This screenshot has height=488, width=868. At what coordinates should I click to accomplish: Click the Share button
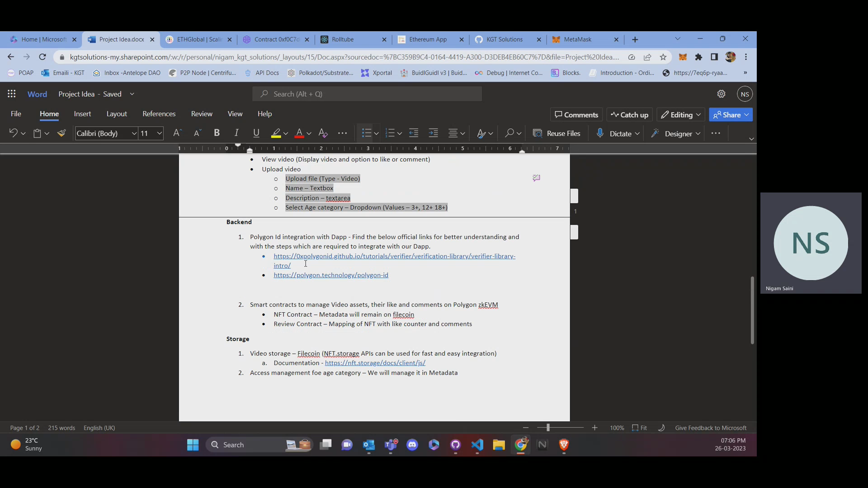(x=731, y=115)
